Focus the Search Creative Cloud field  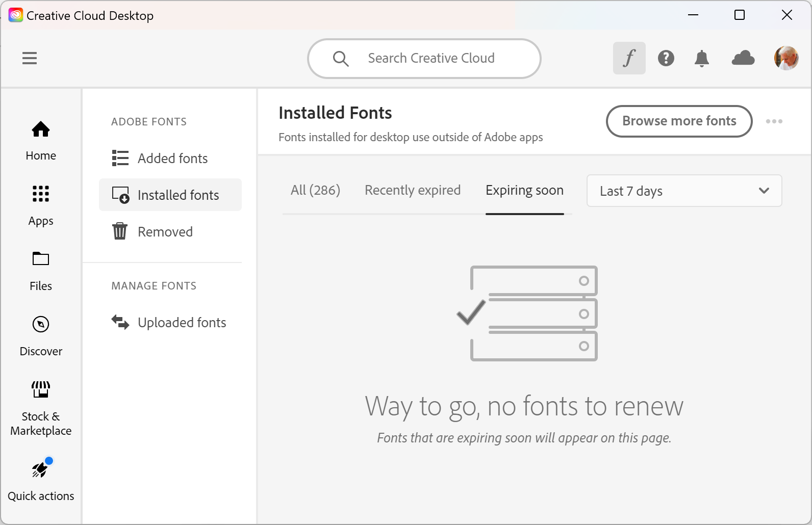[x=424, y=59]
